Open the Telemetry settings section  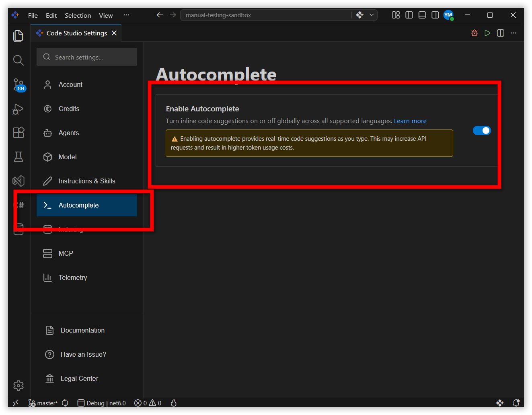87,277
